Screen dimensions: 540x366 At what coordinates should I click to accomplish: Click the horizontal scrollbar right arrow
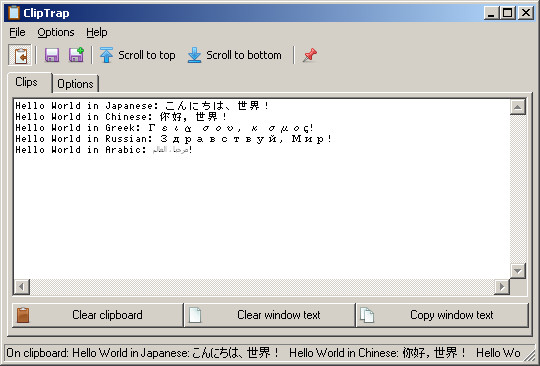[502, 286]
